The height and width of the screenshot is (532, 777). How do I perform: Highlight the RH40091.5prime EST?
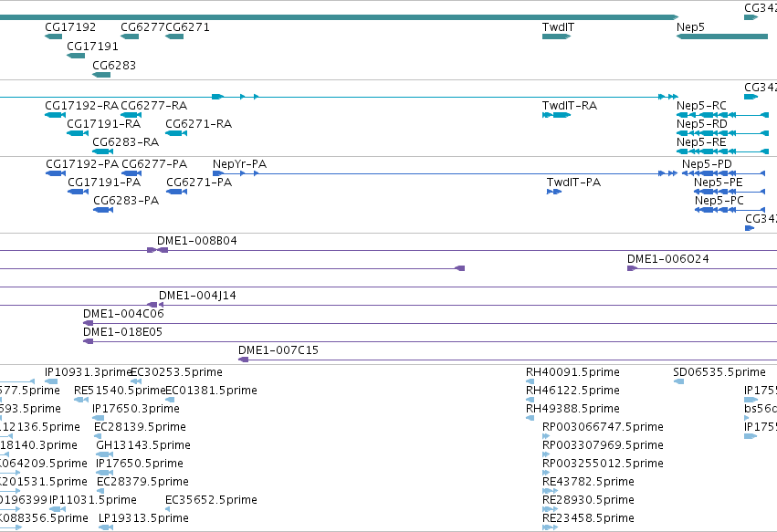[x=530, y=381]
